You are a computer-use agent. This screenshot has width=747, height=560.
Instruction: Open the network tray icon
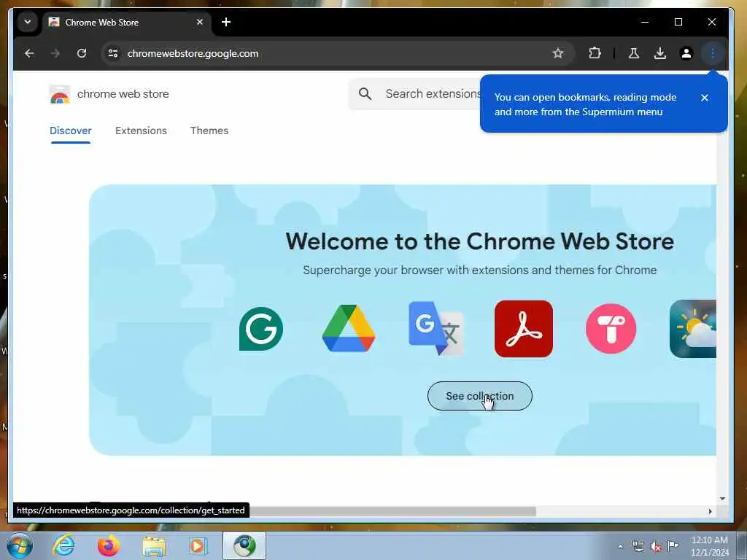(x=638, y=547)
